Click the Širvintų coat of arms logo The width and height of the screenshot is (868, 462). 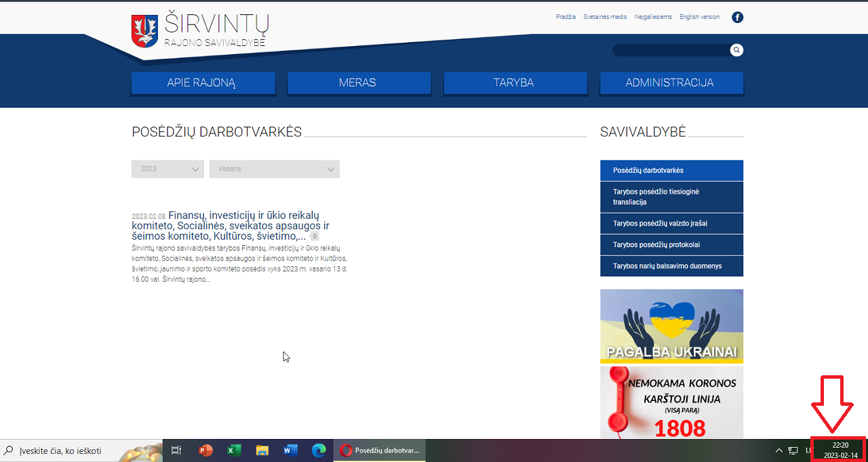tap(144, 31)
